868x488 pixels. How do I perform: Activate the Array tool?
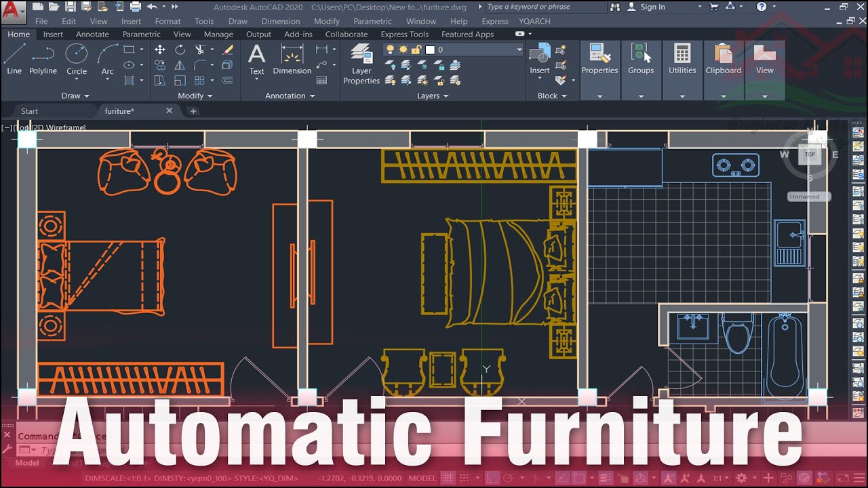pos(199,80)
